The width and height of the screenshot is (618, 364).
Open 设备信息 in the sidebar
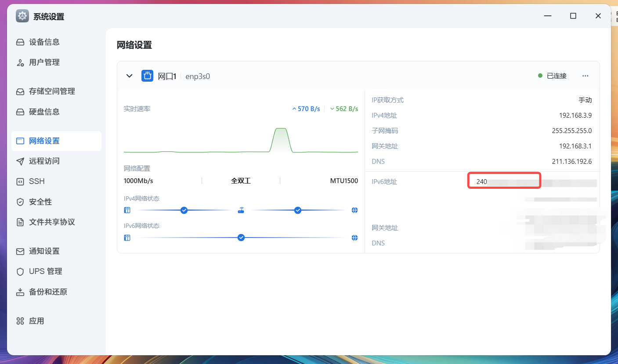coord(44,42)
